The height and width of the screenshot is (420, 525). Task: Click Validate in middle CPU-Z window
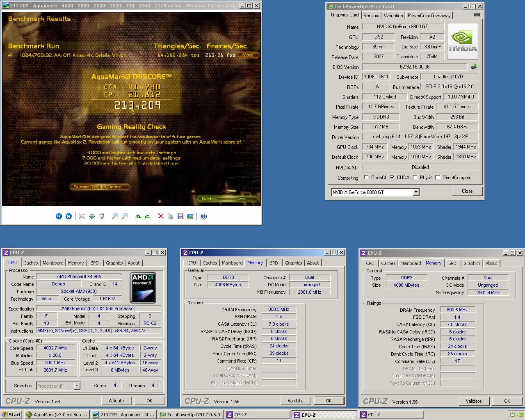(x=295, y=401)
